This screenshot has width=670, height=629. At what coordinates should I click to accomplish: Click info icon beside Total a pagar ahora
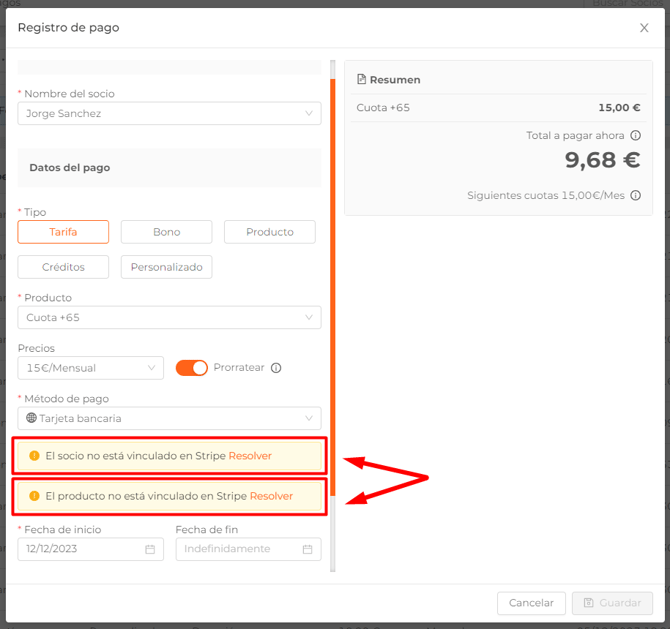point(636,136)
